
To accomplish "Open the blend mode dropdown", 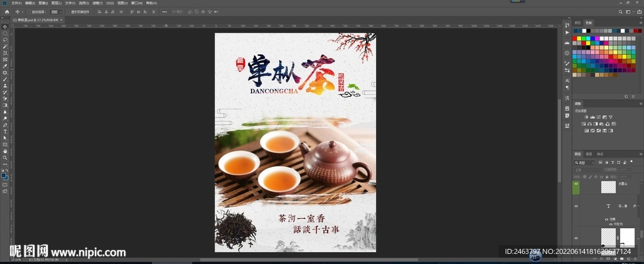I will [x=588, y=170].
